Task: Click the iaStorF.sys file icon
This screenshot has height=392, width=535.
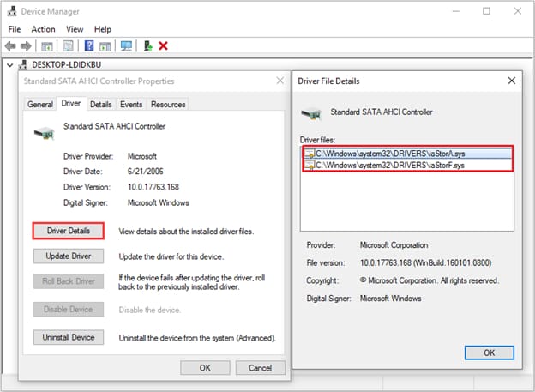Action: [310, 166]
